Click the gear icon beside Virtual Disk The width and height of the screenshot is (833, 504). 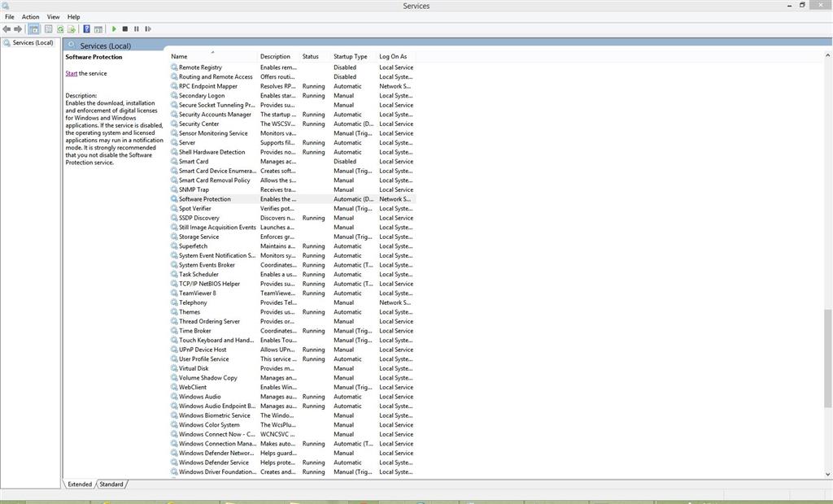tap(174, 368)
